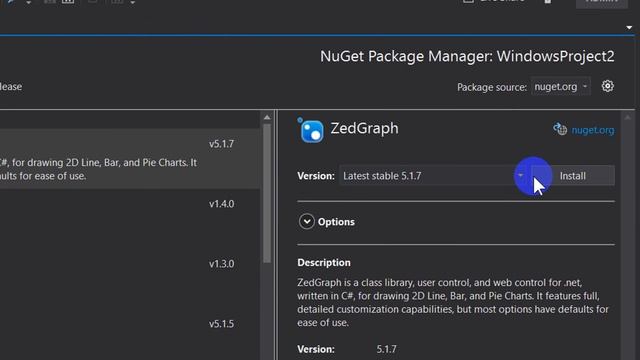Select the package row with version v1.4.0
Image resolution: width=640 pixels, height=360 pixels.
[130, 219]
